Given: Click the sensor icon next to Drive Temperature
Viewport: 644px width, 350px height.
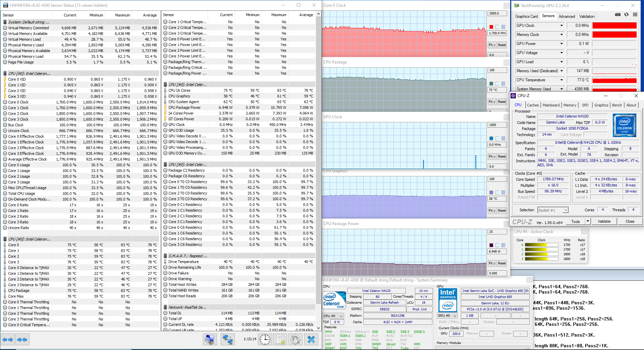Looking at the screenshot, I should click(165, 262).
